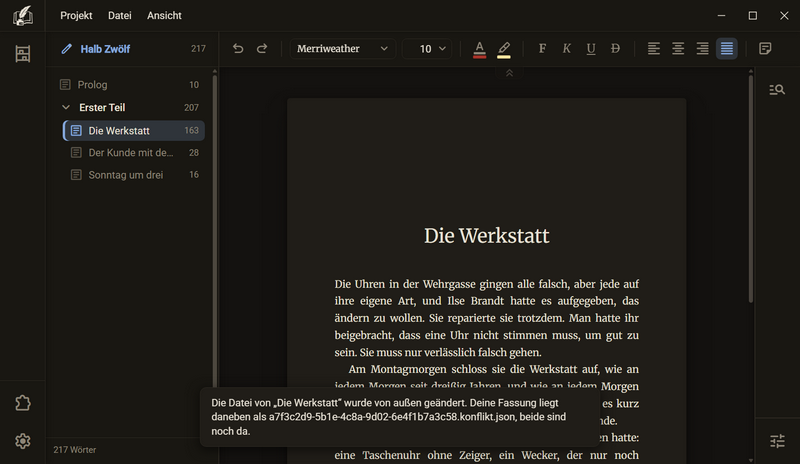Image resolution: width=800 pixels, height=464 pixels.
Task: Align text right
Action: (703, 48)
